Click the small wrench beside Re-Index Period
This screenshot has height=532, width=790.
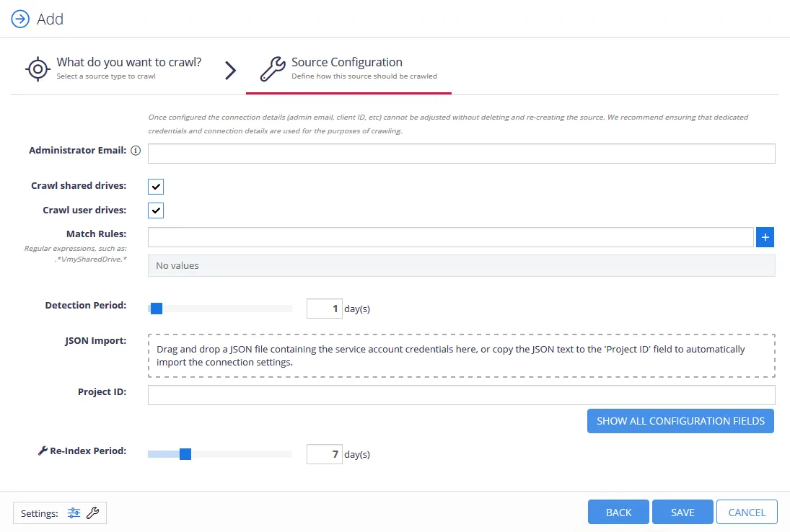43,451
